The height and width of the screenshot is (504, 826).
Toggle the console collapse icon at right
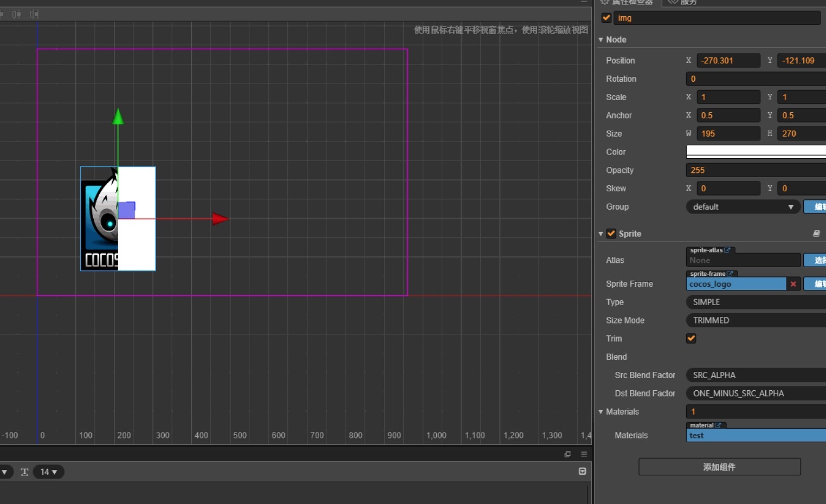pos(582,471)
